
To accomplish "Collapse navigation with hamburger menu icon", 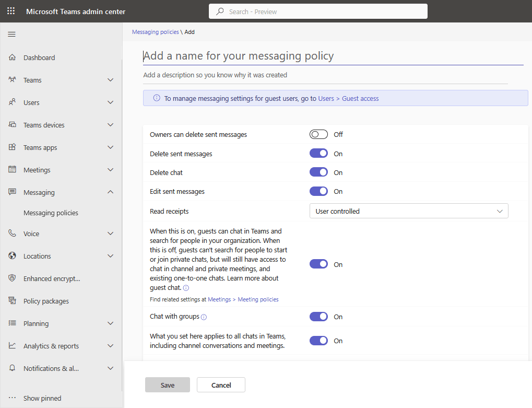I will pyautogui.click(x=11, y=34).
